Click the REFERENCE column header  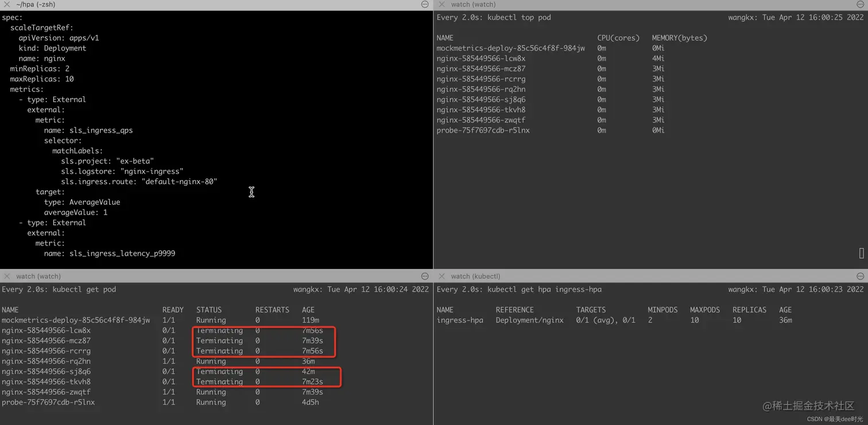coord(515,310)
